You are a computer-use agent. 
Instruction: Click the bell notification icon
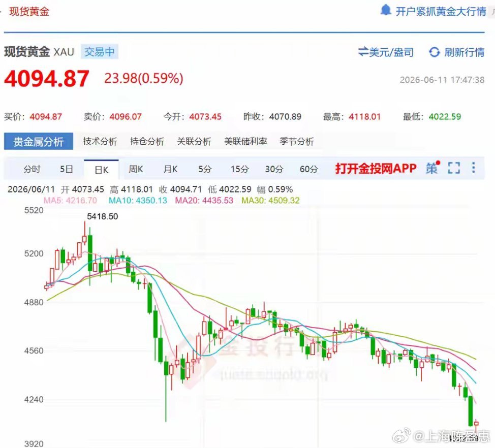coord(385,11)
